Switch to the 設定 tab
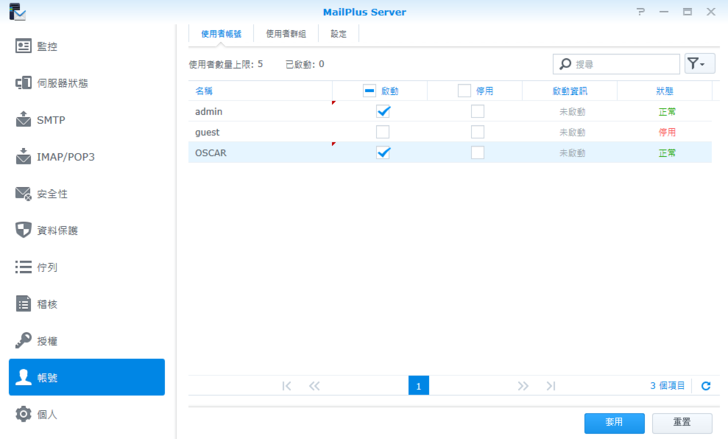The width and height of the screenshot is (728, 439). [338, 34]
